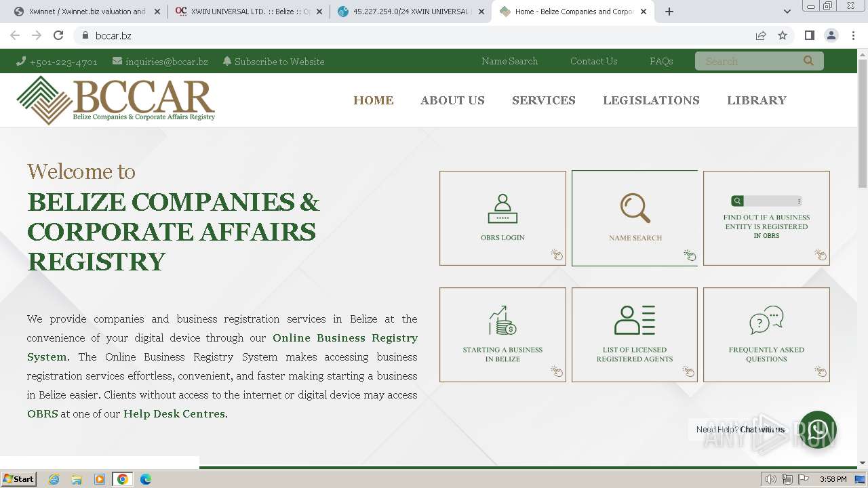Close the Home - Belize Companies tab
868x488 pixels.
point(643,12)
